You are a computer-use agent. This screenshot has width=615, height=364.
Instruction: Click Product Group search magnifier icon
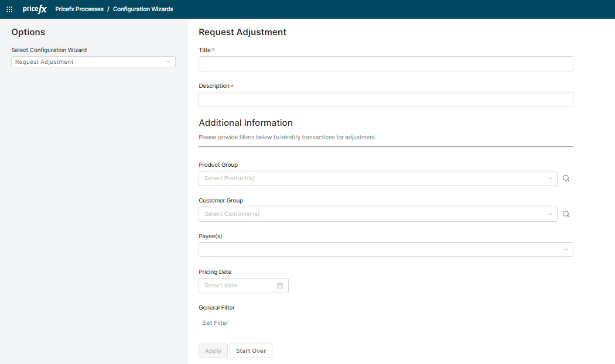tap(566, 178)
